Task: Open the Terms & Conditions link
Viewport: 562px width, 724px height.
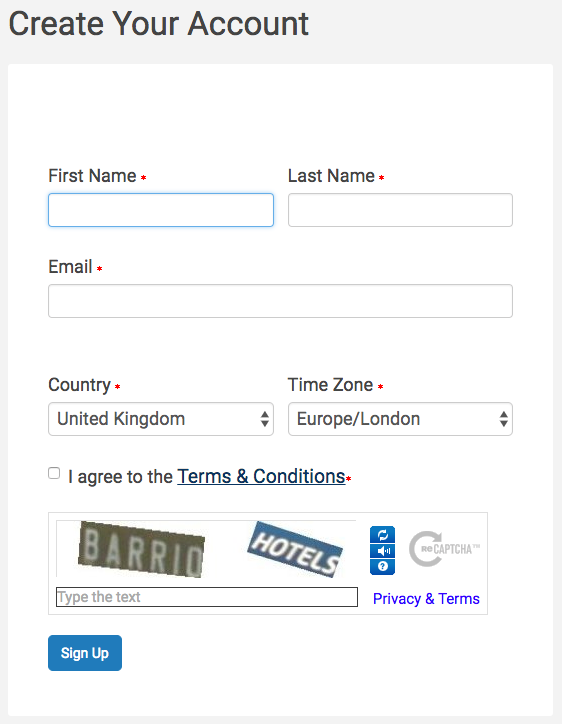Action: pos(261,477)
